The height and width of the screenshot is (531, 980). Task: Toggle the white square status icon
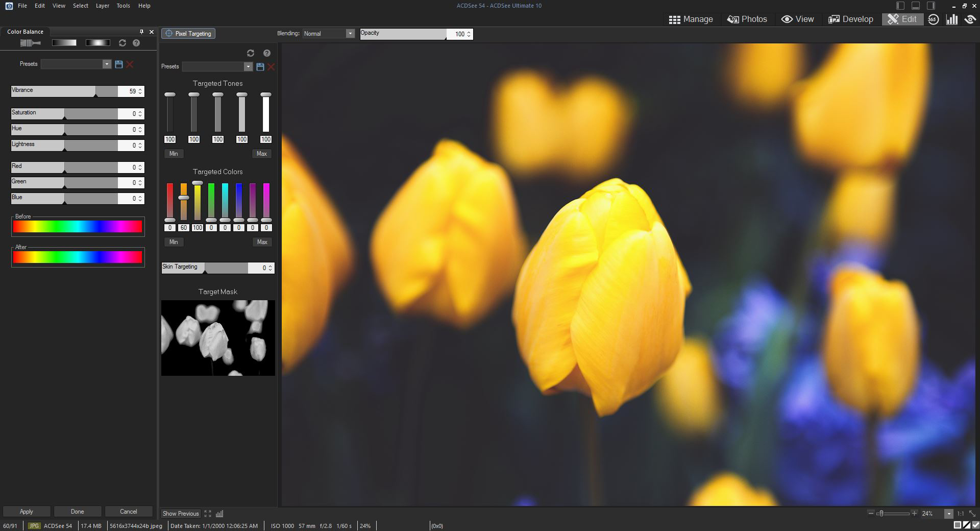(x=958, y=525)
